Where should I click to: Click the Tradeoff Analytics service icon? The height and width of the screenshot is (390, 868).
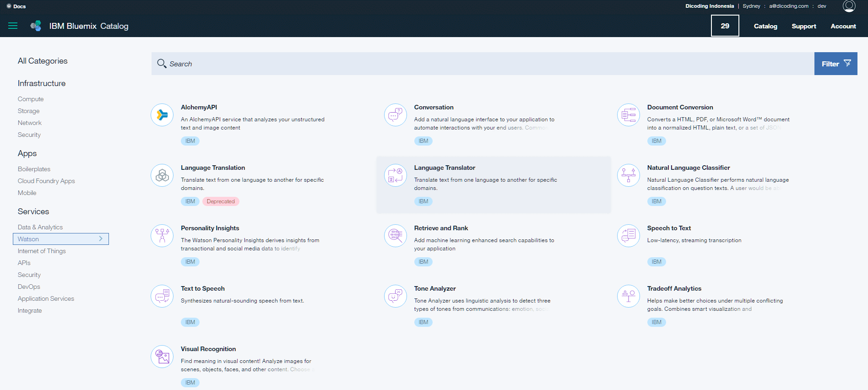[x=628, y=296]
